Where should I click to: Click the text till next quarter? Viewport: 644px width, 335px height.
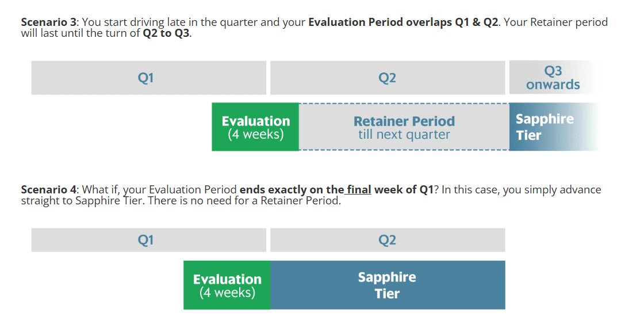(x=404, y=135)
